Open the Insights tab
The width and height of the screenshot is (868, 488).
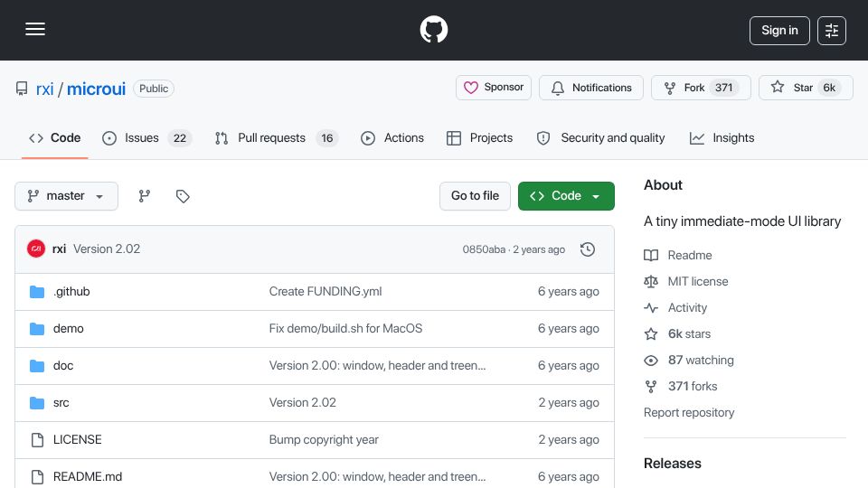(722, 137)
